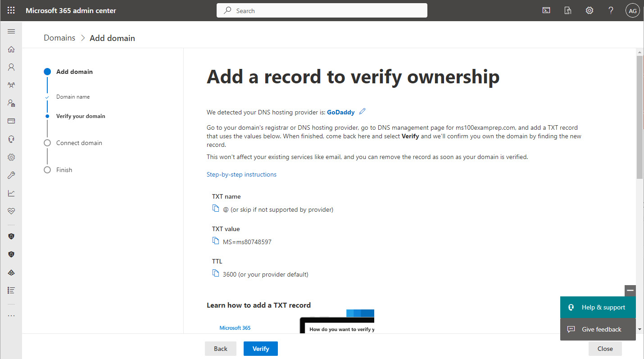Image resolution: width=644 pixels, height=359 pixels.
Task: Open the mobile app download icon
Action: coord(568,10)
